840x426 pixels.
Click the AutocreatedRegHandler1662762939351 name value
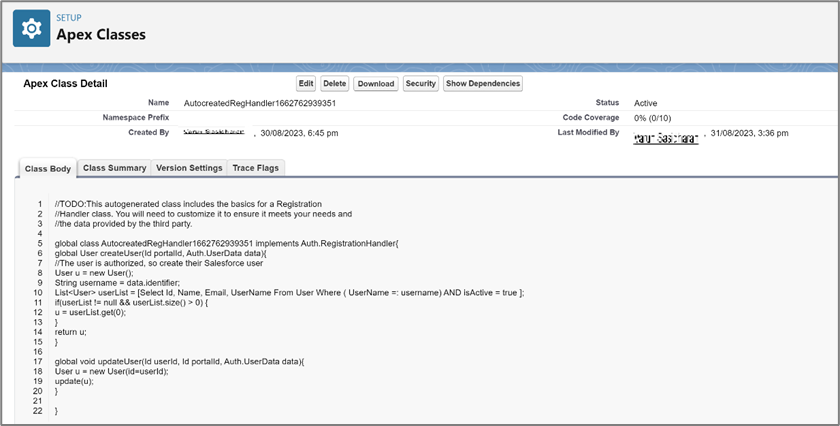pos(259,103)
